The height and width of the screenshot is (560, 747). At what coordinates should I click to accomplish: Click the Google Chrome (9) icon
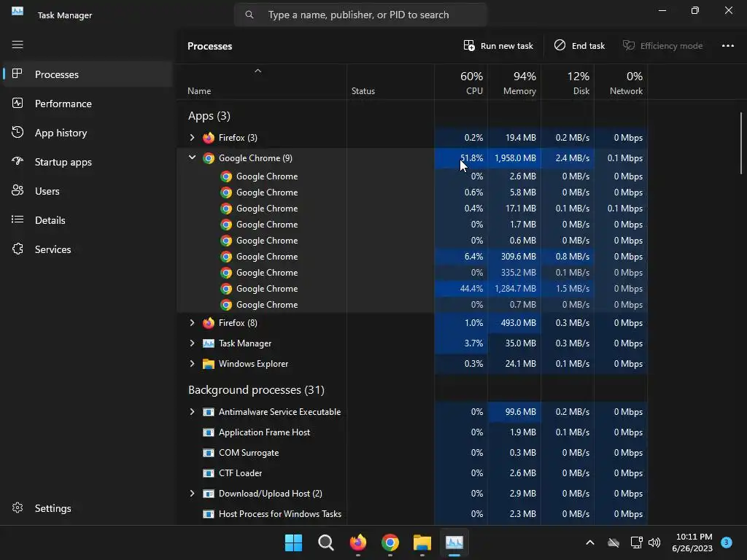tap(208, 158)
